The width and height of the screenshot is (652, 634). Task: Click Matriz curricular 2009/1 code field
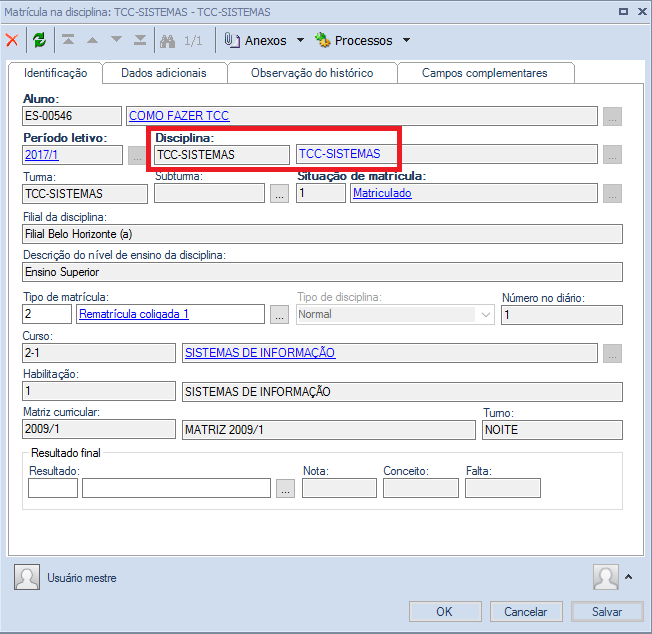tap(99, 429)
